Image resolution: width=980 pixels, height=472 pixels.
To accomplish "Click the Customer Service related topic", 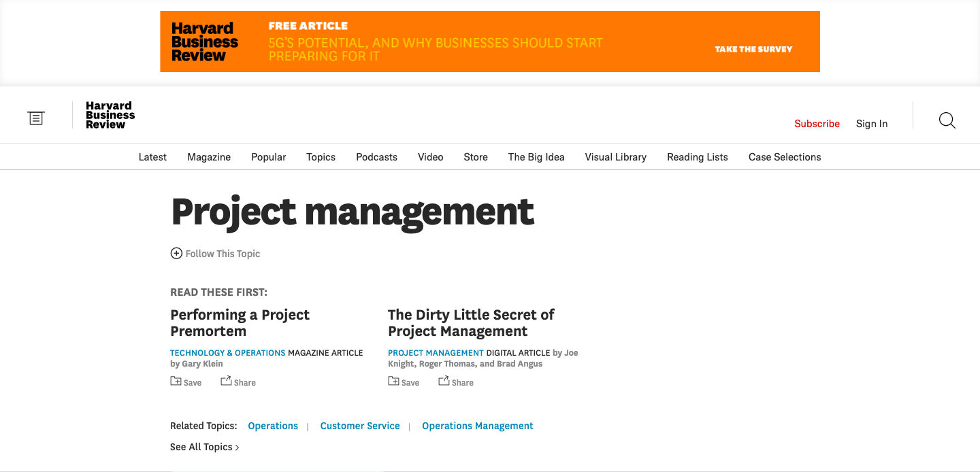I will pyautogui.click(x=360, y=426).
